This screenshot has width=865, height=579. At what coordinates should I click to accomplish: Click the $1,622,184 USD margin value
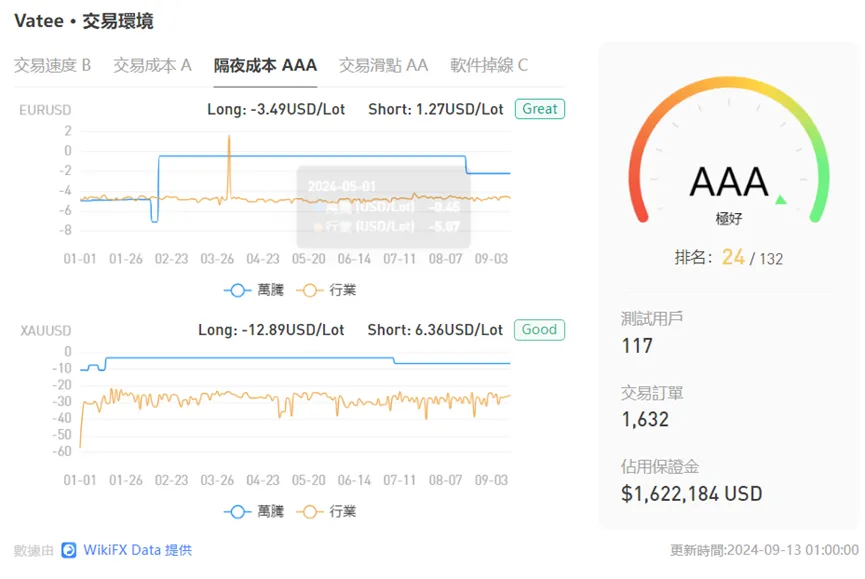pos(692,494)
